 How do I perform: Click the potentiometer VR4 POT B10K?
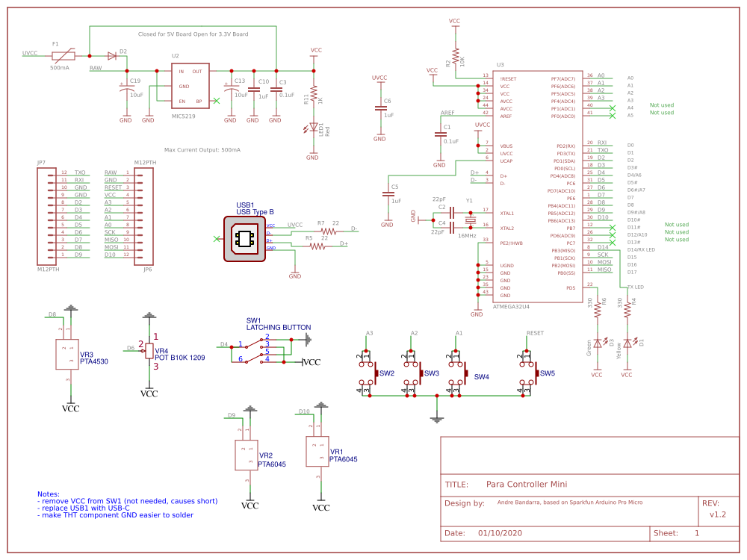pos(148,352)
